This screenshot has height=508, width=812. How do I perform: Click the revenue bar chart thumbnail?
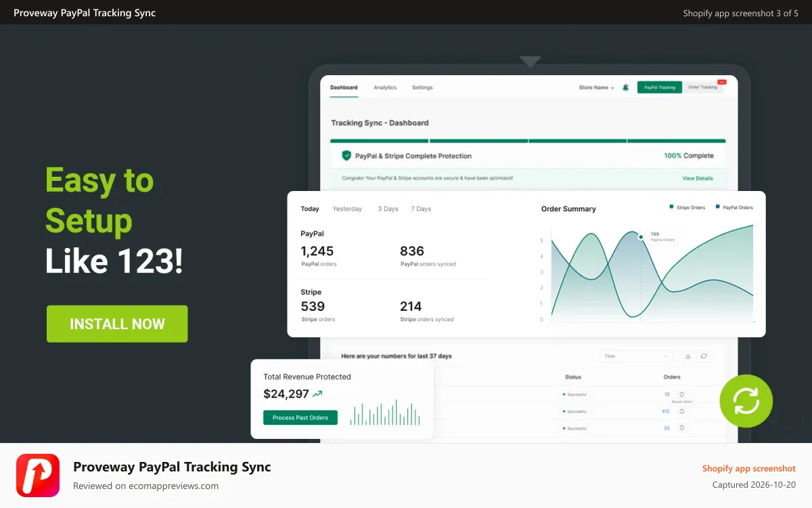coord(385,412)
